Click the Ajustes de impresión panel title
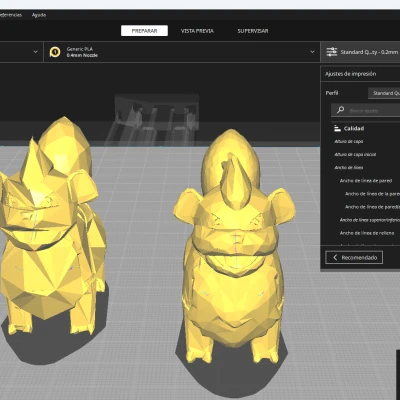The width and height of the screenshot is (400, 400). (350, 74)
